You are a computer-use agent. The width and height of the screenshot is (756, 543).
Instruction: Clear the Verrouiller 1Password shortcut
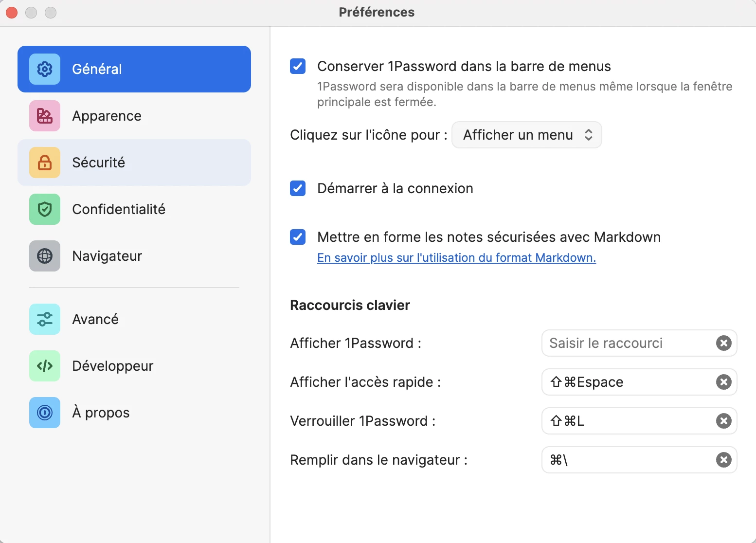tap(724, 421)
